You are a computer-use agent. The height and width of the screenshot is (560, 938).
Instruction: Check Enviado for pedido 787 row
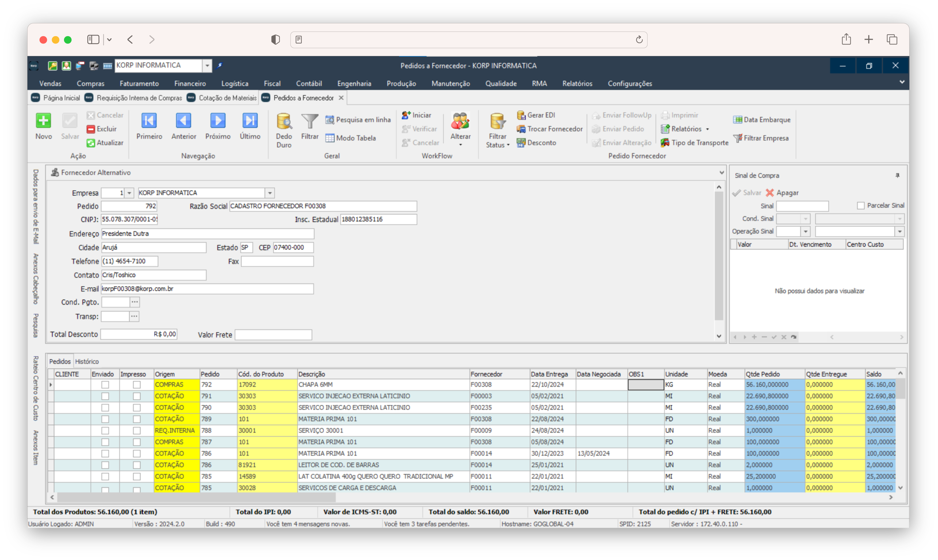click(x=105, y=442)
